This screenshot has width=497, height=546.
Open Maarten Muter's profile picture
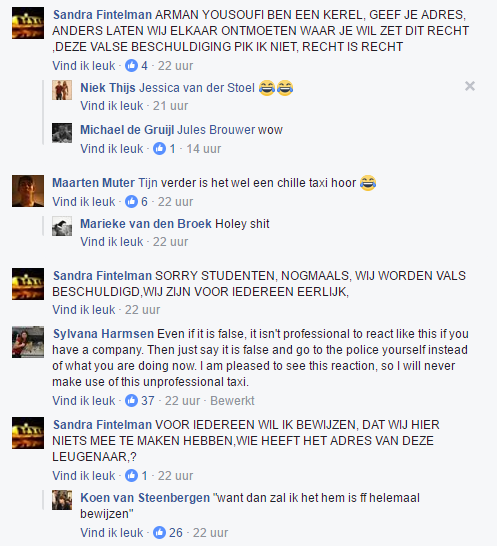[x=28, y=191]
